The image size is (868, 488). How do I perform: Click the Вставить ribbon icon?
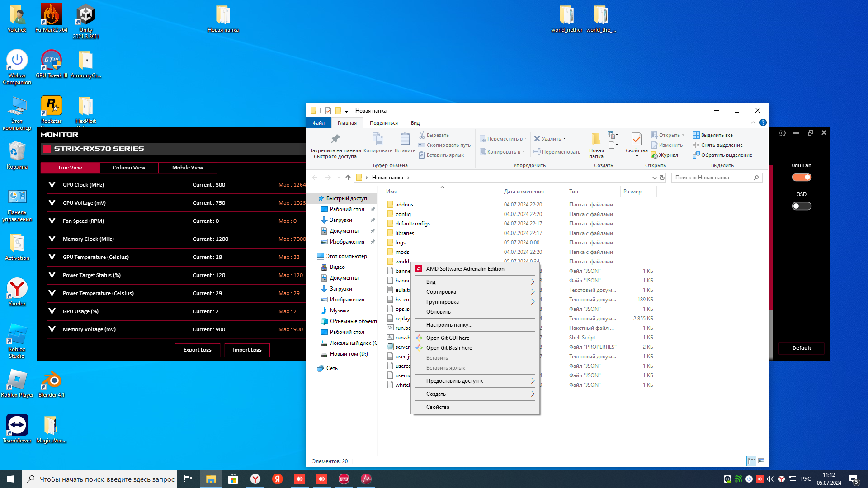405,143
